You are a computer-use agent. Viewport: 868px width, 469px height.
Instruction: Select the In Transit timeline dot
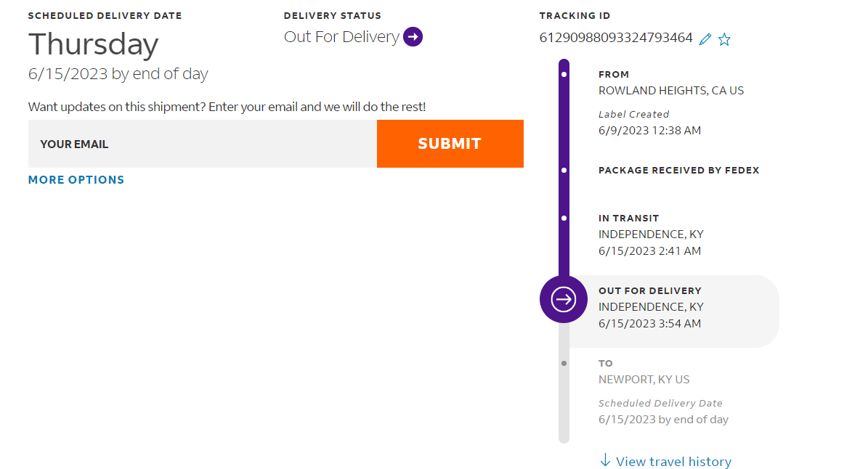[564, 218]
